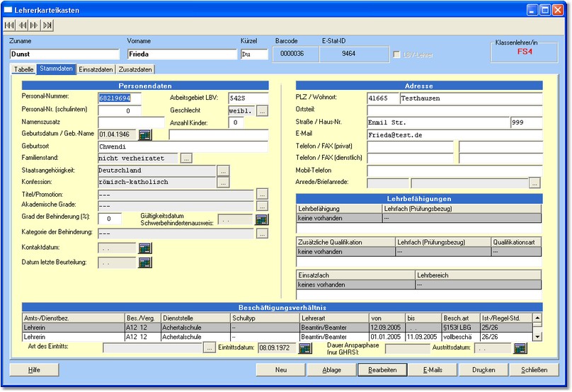572x392 pixels.
Task: Open calendar for Geburtsdatum field
Action: click(145, 134)
